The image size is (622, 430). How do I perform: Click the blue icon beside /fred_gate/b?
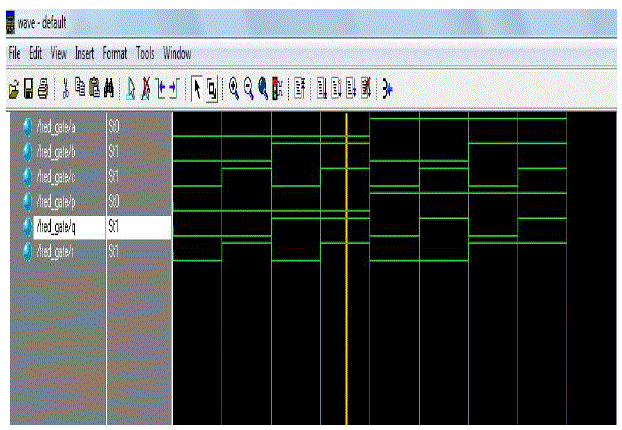27,152
